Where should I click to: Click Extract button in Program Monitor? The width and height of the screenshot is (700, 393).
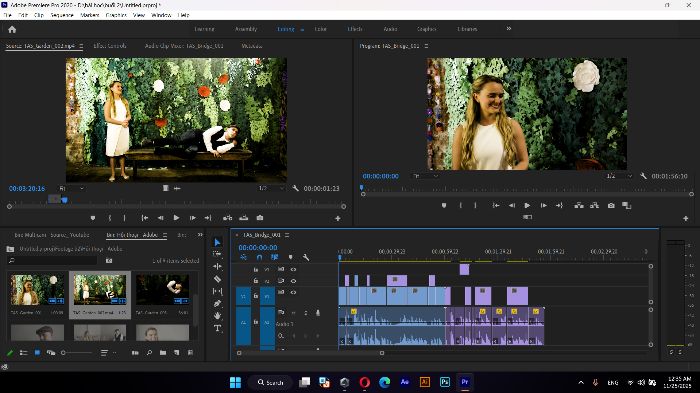[595, 205]
